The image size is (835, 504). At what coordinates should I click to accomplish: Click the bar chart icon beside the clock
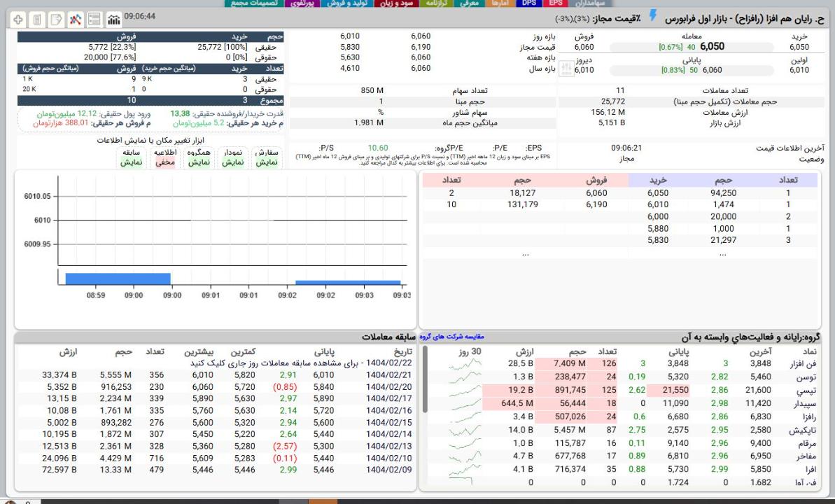pyautogui.click(x=113, y=17)
